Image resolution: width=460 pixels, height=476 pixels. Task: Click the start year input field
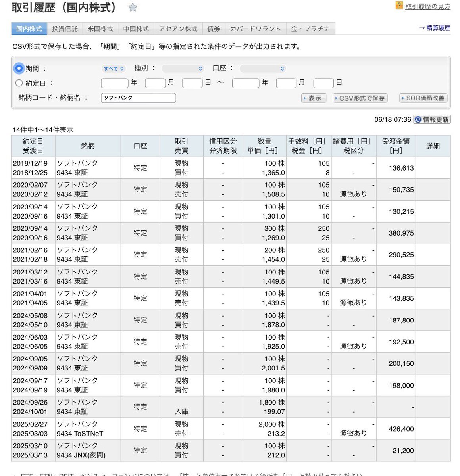tap(115, 83)
